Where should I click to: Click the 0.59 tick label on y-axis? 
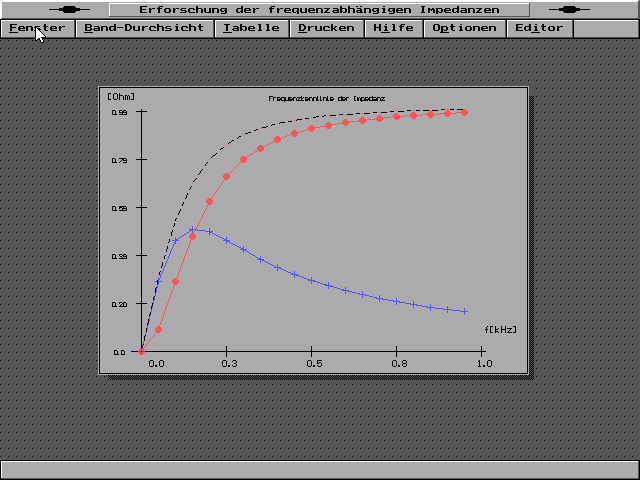[118, 208]
